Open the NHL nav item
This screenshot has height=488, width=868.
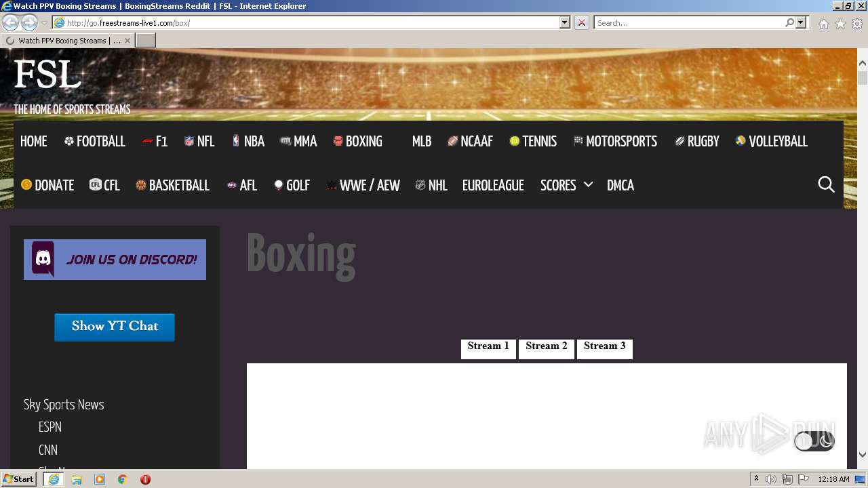[431, 186]
